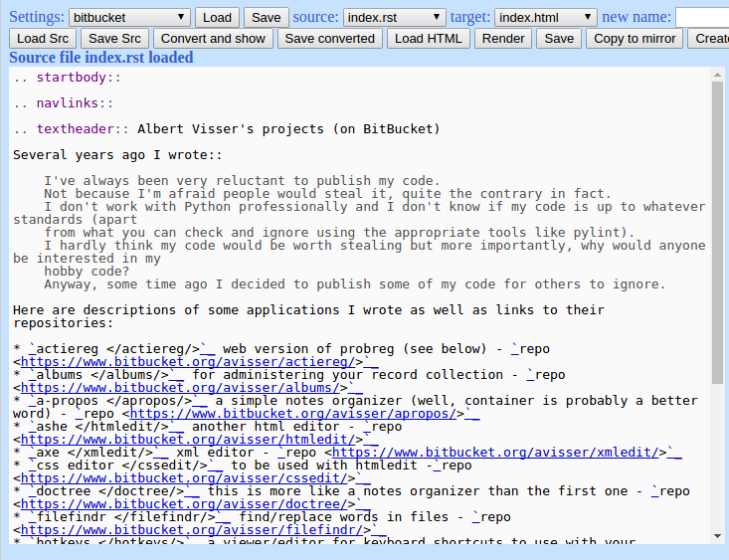
Task: Click the Save Src button
Action: click(x=114, y=39)
